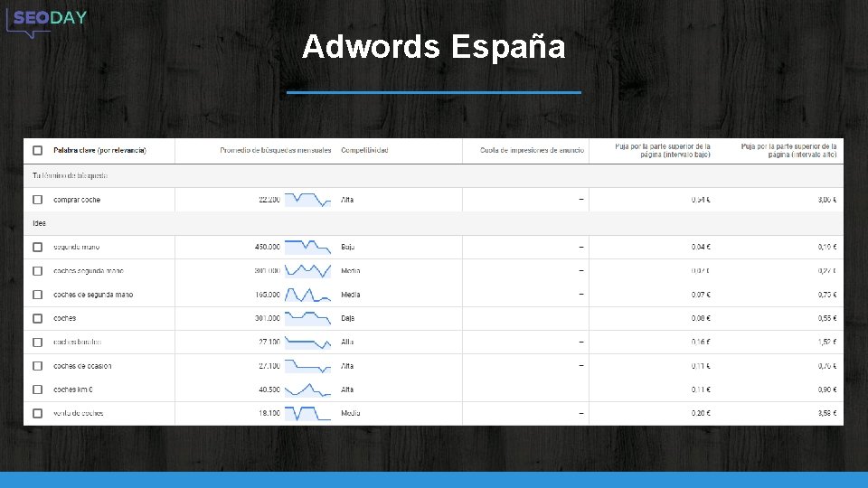Click the 40.500 search volume value
Screen dimensions: 868x488
point(269,389)
